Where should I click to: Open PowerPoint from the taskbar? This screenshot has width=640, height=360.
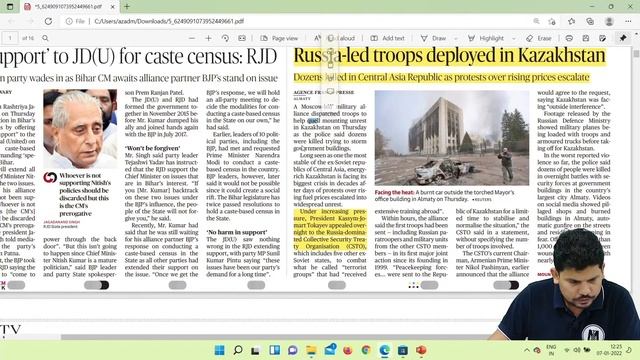(x=421, y=350)
